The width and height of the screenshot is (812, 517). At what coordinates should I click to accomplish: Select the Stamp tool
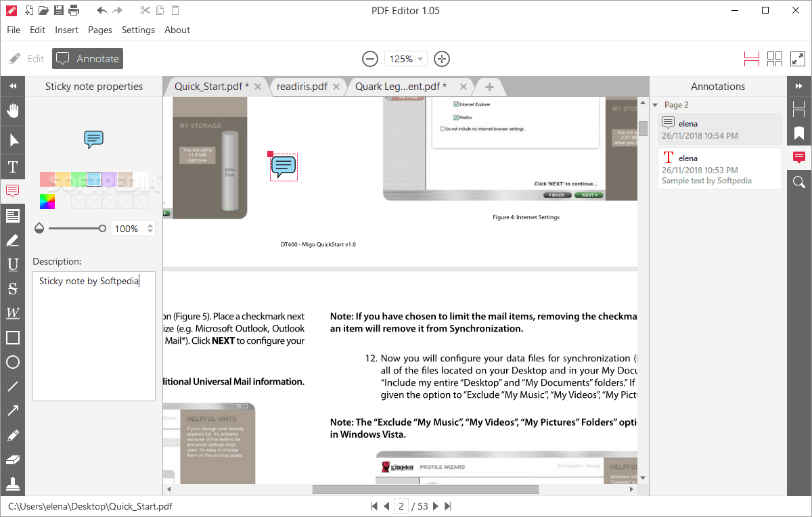click(x=12, y=484)
